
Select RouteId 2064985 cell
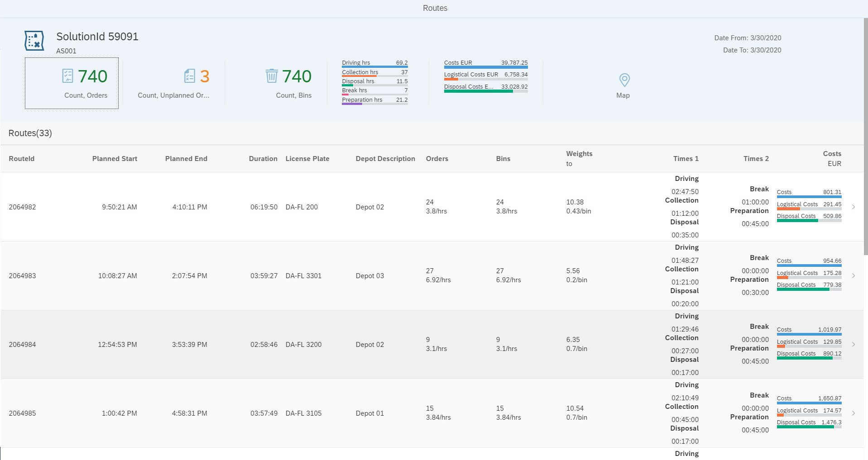tap(22, 413)
